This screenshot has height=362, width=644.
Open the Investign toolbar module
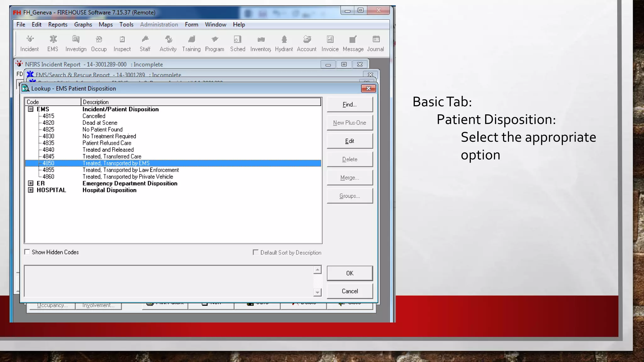(x=76, y=44)
